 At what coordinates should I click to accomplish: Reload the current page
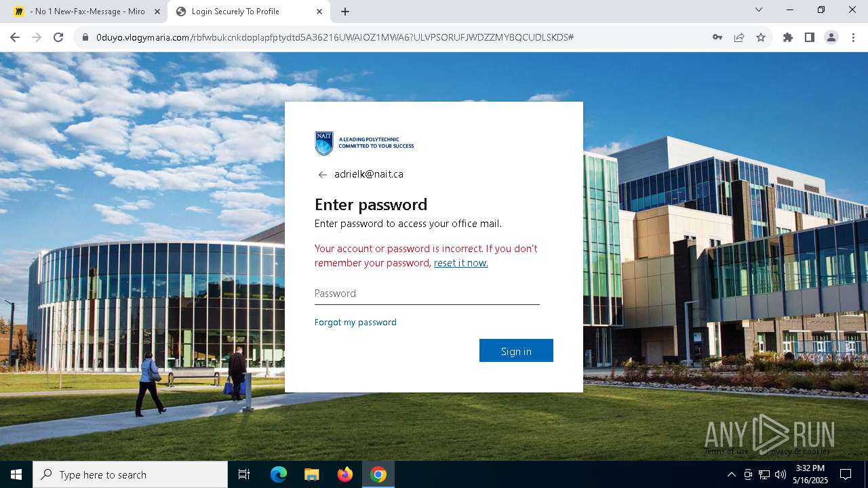[58, 37]
